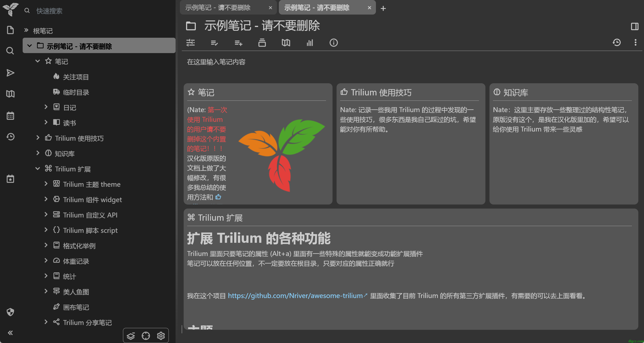Open recent changes clock icon in launcher

(x=10, y=137)
